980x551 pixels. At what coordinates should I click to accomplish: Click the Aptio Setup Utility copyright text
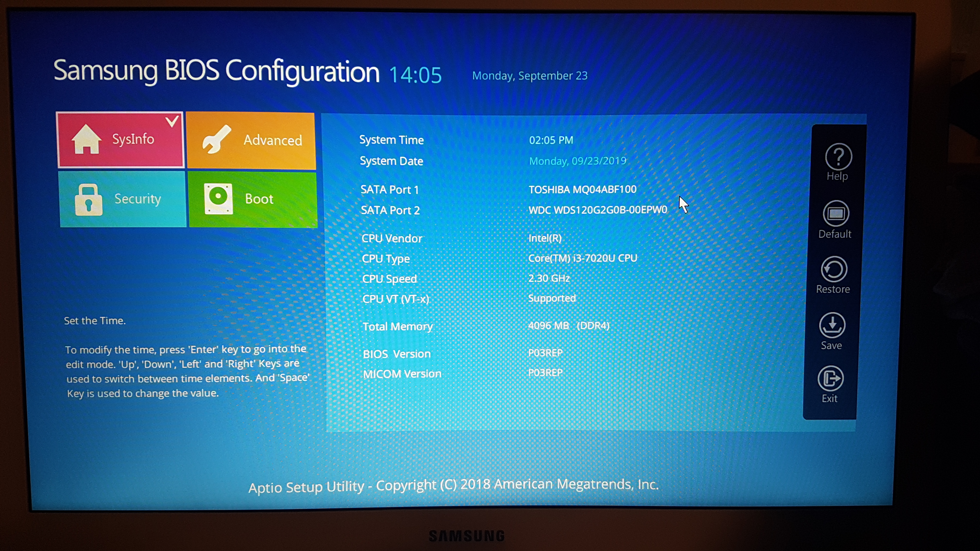click(x=454, y=486)
